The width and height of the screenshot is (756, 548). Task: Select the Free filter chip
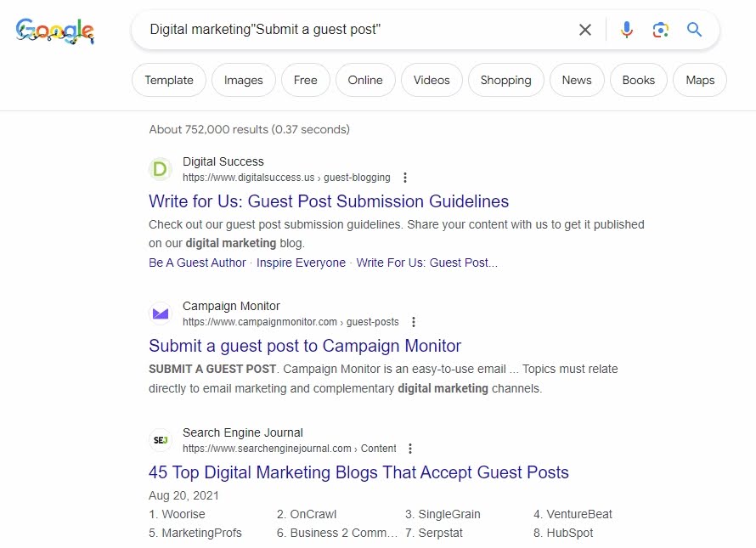tap(306, 80)
